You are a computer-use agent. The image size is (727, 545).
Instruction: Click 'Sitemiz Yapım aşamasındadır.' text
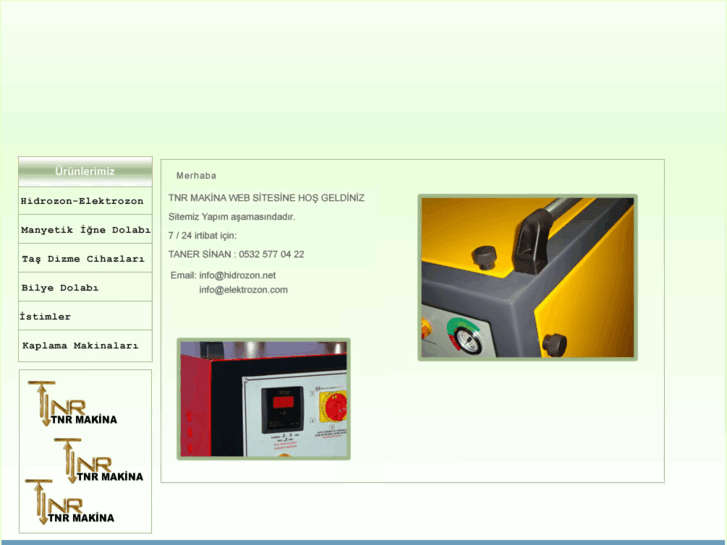(x=232, y=217)
